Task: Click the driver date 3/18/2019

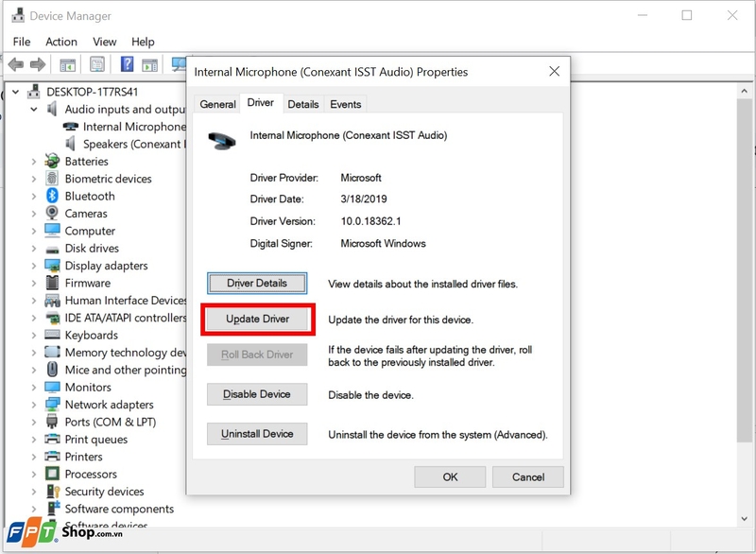Action: click(364, 199)
